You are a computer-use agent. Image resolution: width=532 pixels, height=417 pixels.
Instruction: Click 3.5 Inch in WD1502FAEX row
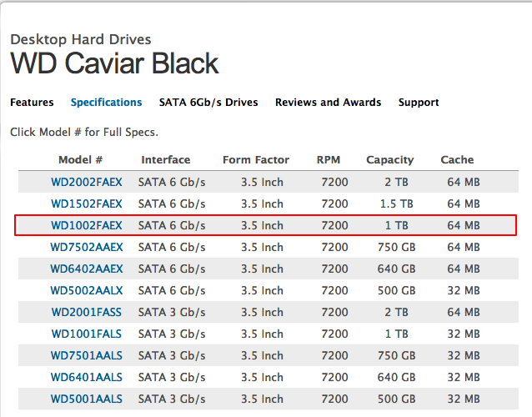262,204
